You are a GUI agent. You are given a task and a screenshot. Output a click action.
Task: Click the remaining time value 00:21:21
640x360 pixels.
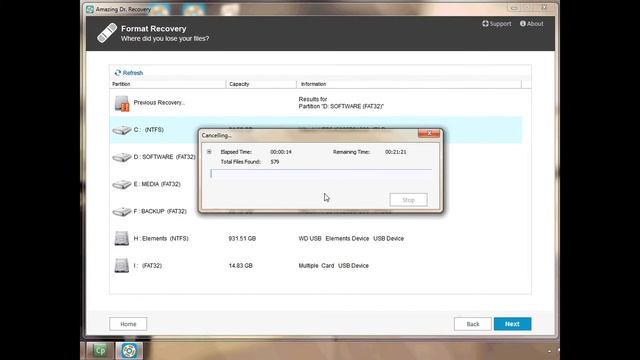coord(396,152)
